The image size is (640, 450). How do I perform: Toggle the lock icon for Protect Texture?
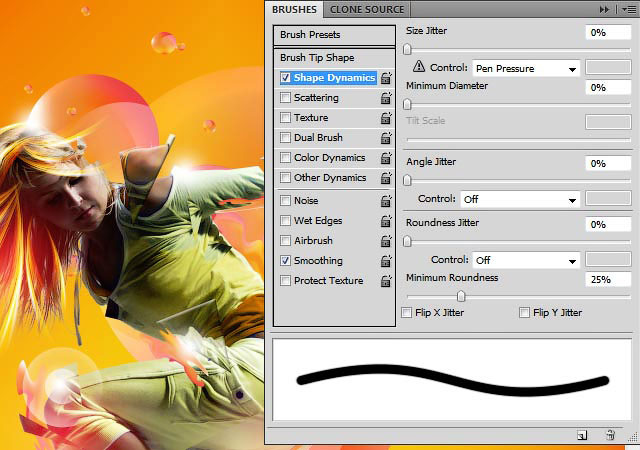[386, 281]
